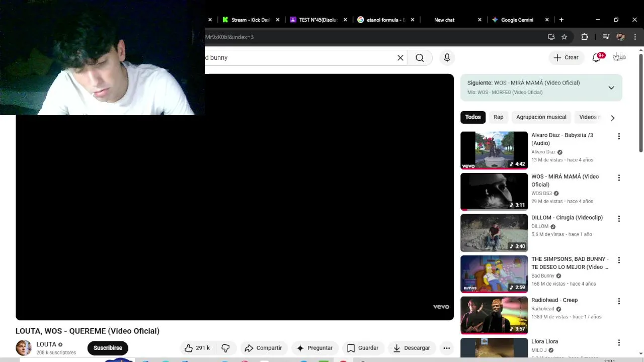The width and height of the screenshot is (644, 362).
Task: Open Llora Llora video title
Action: (545, 341)
